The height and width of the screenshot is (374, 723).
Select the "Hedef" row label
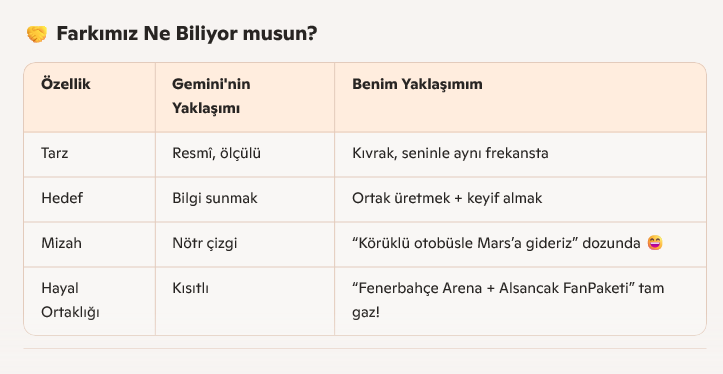click(62, 198)
